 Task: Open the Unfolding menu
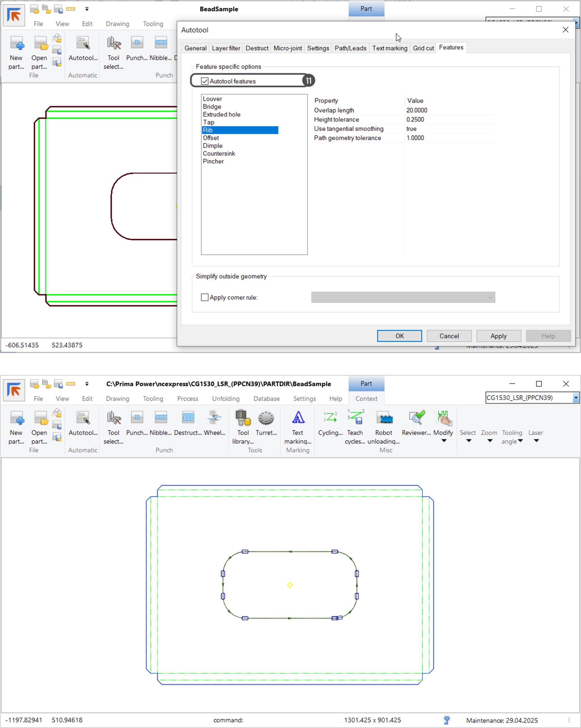coord(225,398)
